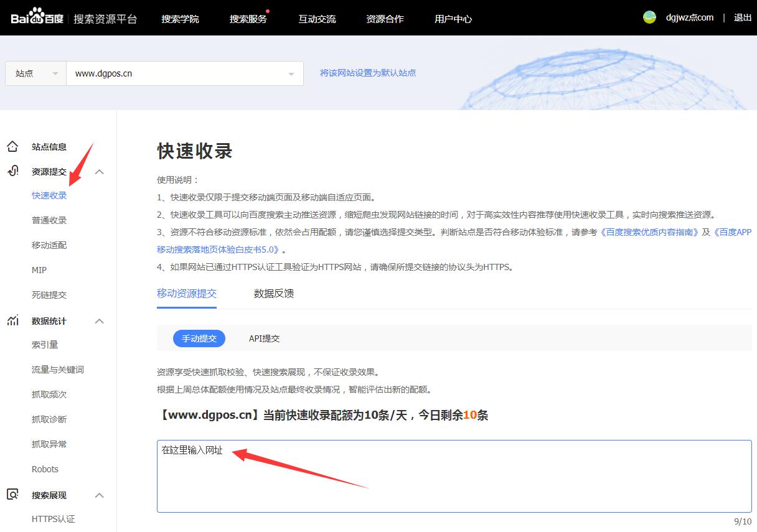Select 抓取异常 in sidebar
Image resolution: width=757 pixels, height=532 pixels.
click(x=49, y=444)
